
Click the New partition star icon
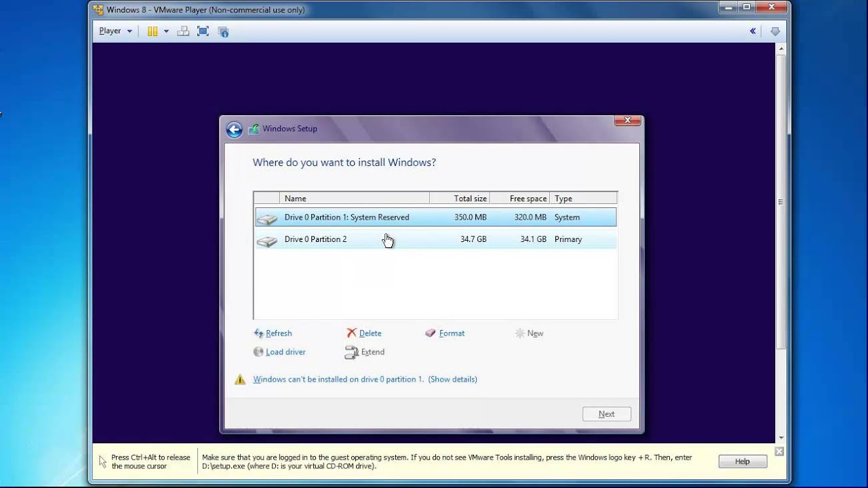tap(519, 333)
